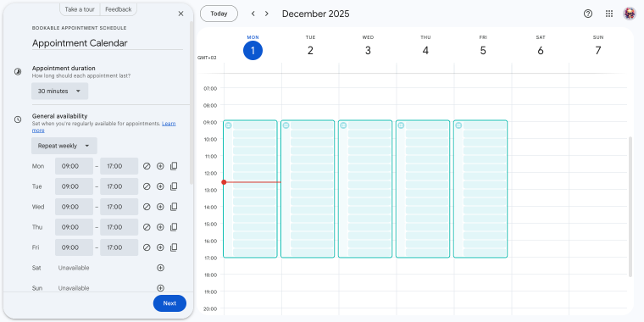Click the Today button
The height and width of the screenshot is (322, 644).
tap(219, 14)
